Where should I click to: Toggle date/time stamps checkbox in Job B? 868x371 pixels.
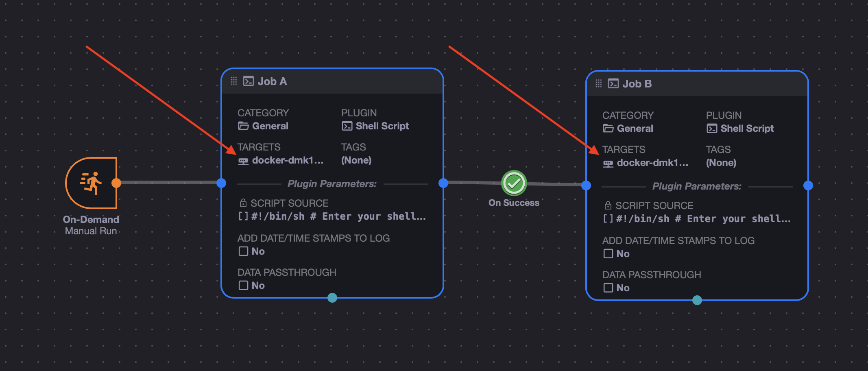click(x=608, y=253)
